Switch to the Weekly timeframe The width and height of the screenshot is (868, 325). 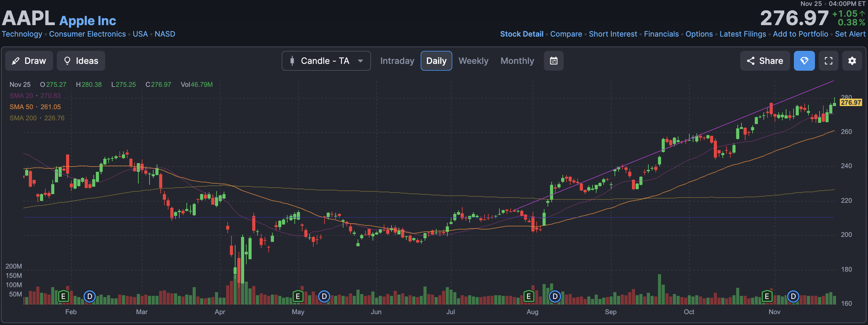point(473,60)
